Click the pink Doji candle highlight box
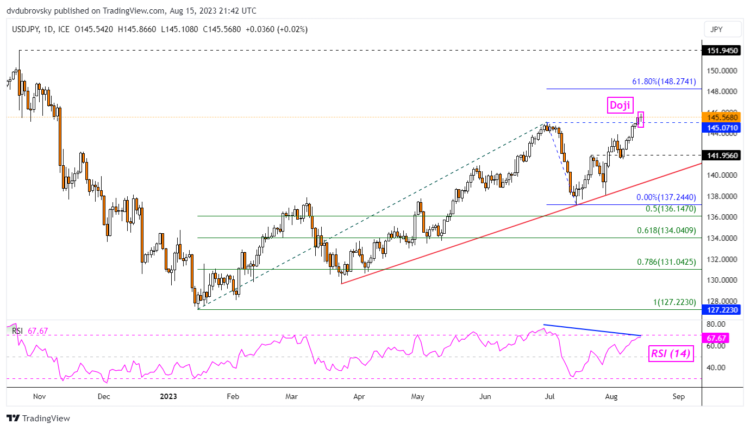The image size is (750, 430). click(640, 119)
